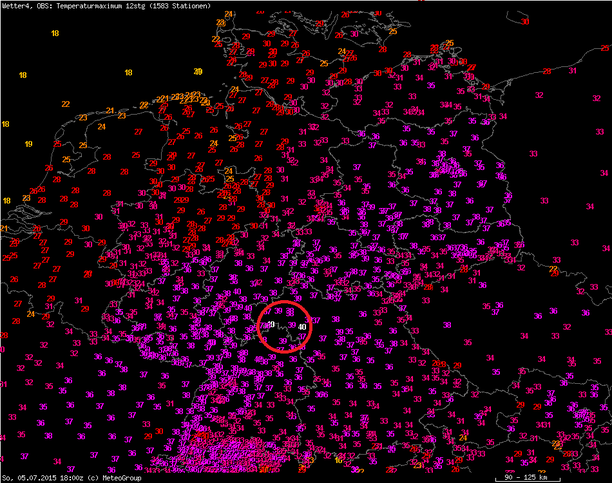Click the white reading on the circle's left side

click(271, 324)
